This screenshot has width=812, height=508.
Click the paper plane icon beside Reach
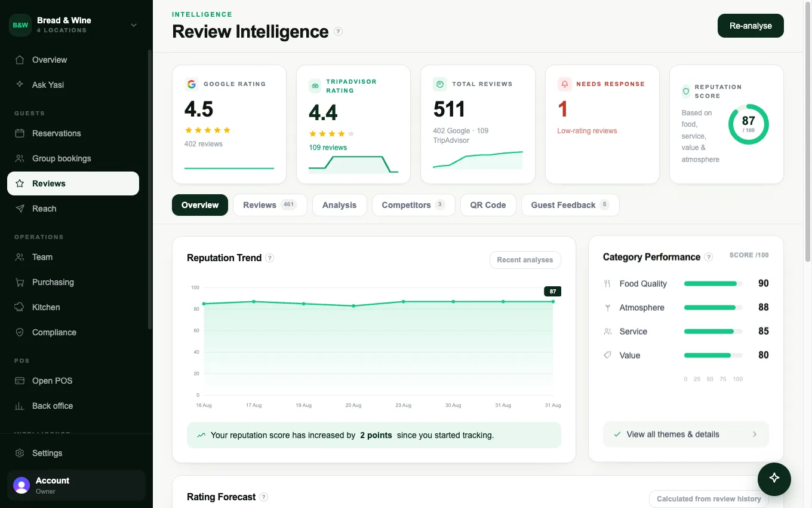pyautogui.click(x=20, y=209)
